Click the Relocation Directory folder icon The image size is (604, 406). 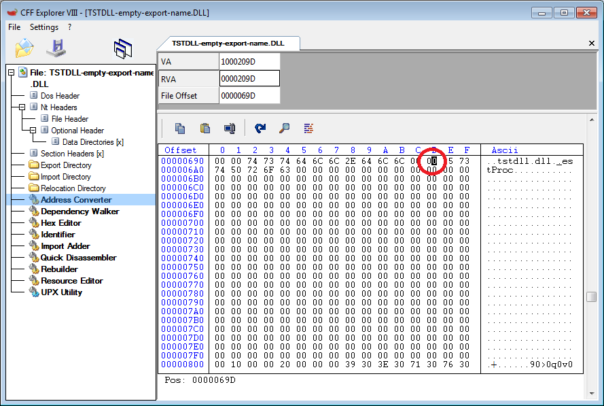pos(34,188)
